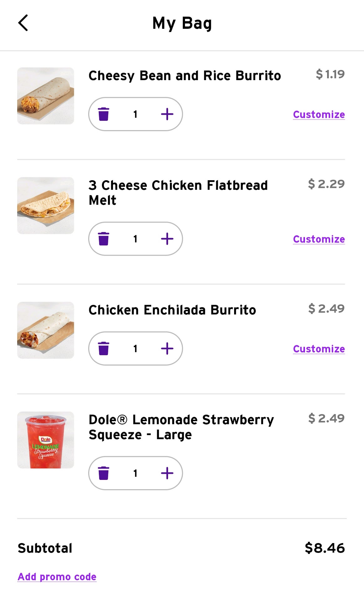The height and width of the screenshot is (601, 364).
Task: Tap the 3 Cheese Chicken Flatbread Melt image
Action: pos(46,206)
